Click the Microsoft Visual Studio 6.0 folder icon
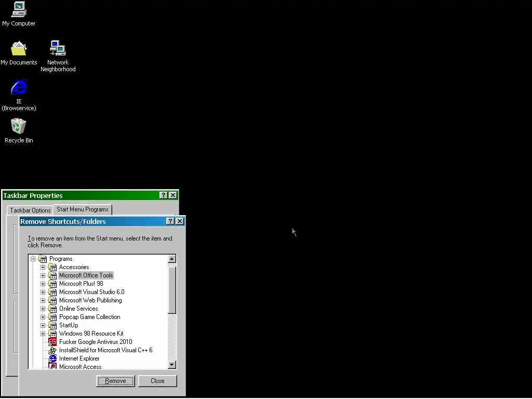 point(52,292)
